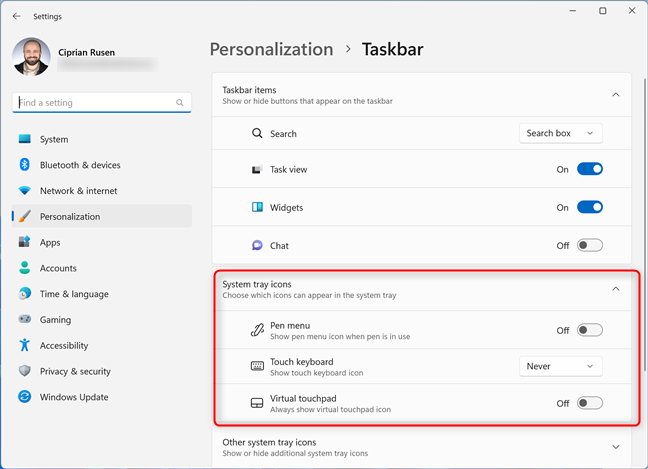The image size is (648, 469).
Task: Click 'Always show virtual touchpad icon' text
Action: click(x=330, y=409)
